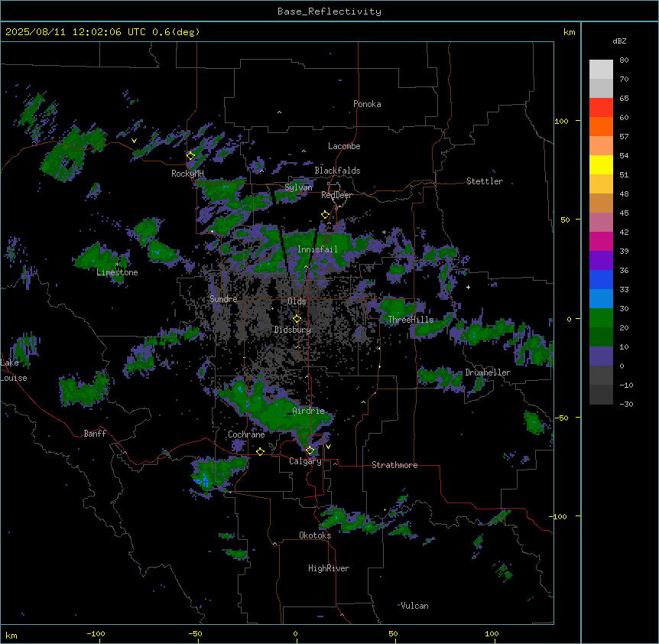Click the Airdrie label
Viewport: 659px width, 644px height.
pos(309,411)
